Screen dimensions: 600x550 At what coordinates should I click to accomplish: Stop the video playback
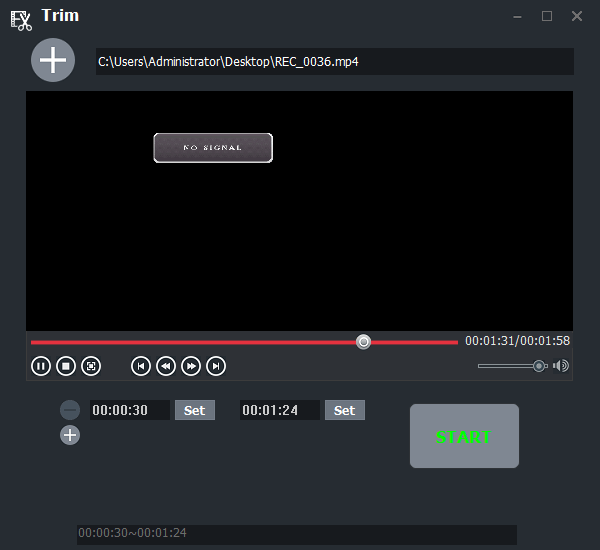pyautogui.click(x=66, y=366)
